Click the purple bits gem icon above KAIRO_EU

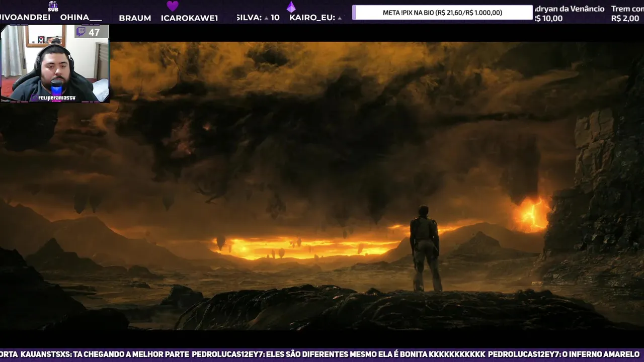click(291, 7)
